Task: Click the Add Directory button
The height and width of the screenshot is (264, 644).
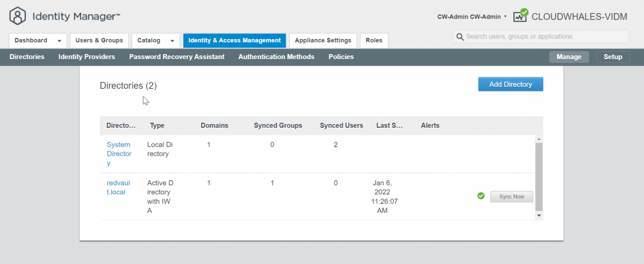Action: 511,84
